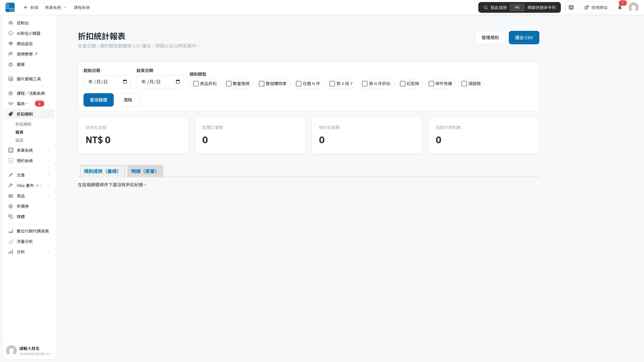644x362 pixels.
Task: Click the 使用教學 graduation icon
Action: [x=11, y=54]
